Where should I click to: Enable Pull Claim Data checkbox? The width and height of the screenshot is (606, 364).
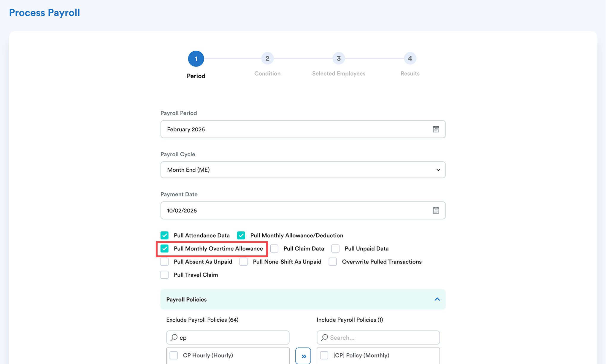274,249
